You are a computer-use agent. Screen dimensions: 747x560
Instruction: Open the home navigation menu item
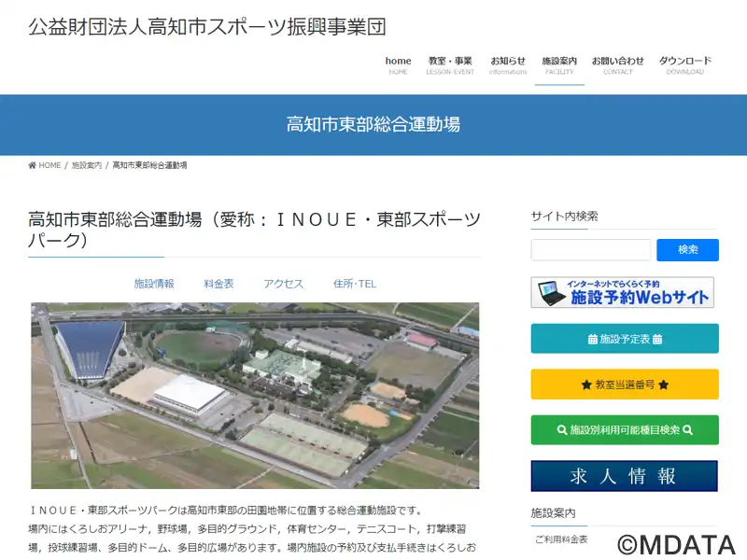coord(398,65)
